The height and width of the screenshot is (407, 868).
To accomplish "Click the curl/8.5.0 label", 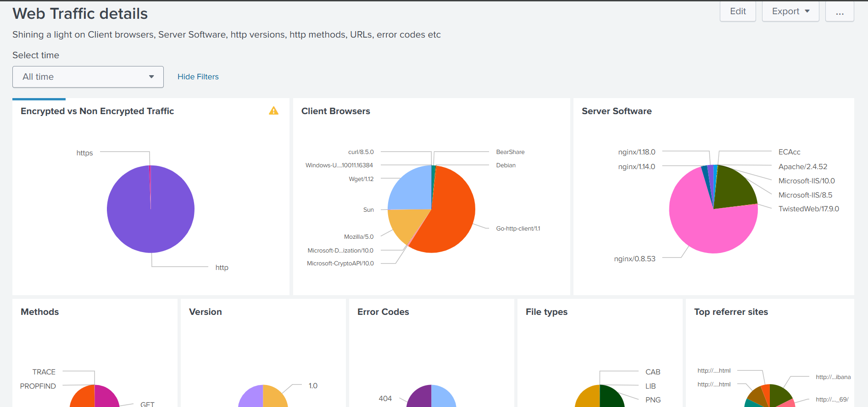I will 361,152.
